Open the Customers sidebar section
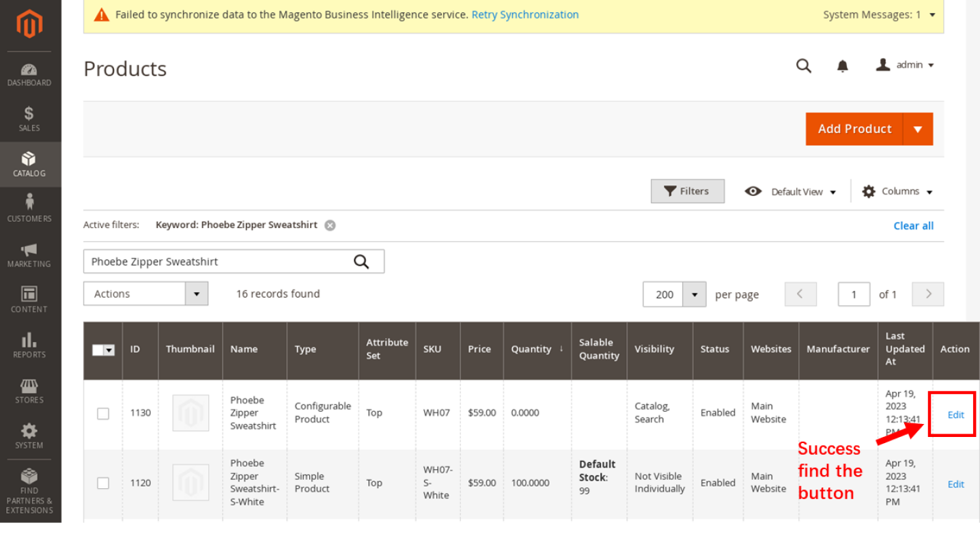This screenshot has width=980, height=551. pos(29,209)
